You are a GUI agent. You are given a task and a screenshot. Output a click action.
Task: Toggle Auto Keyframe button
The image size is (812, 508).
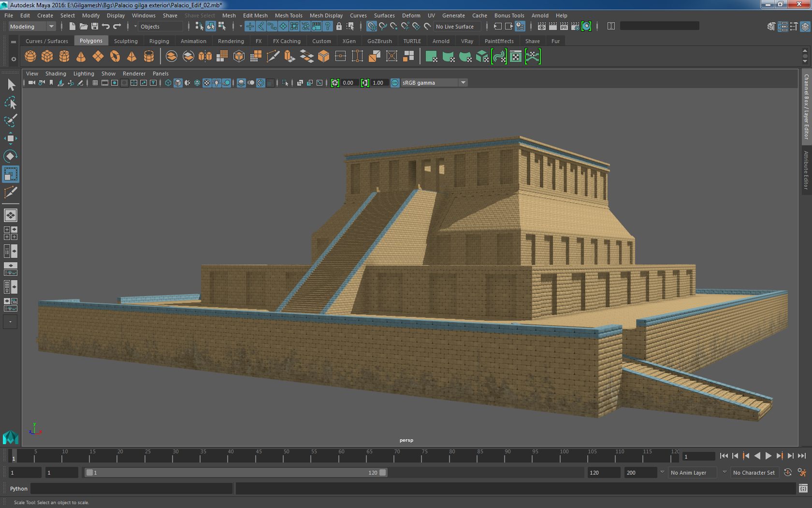(x=787, y=473)
